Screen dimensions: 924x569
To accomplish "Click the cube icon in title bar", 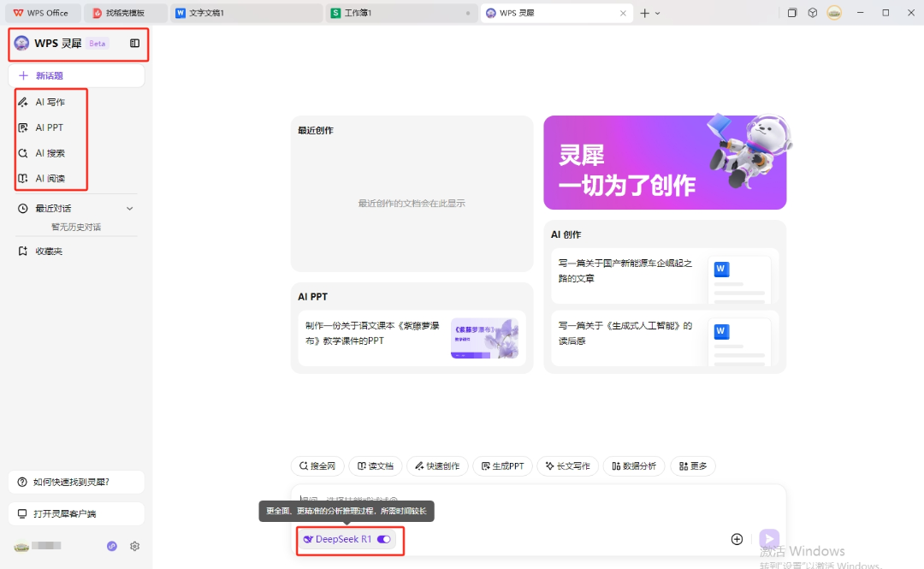I will click(813, 12).
